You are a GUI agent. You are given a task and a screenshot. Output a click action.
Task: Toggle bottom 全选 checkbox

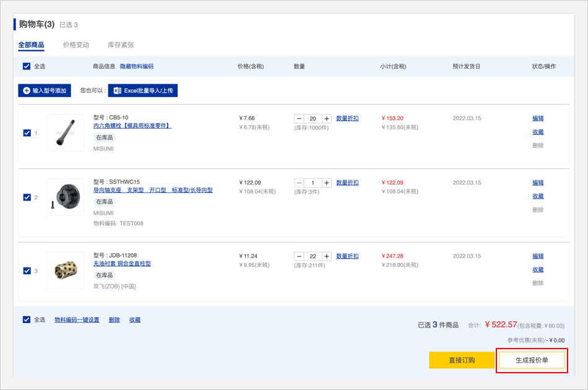click(x=27, y=319)
